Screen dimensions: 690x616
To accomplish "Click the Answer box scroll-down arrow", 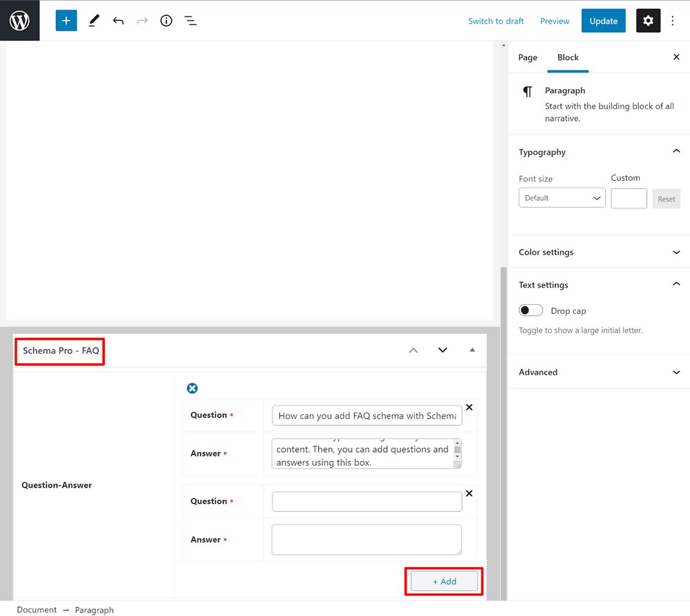I will click(x=457, y=457).
